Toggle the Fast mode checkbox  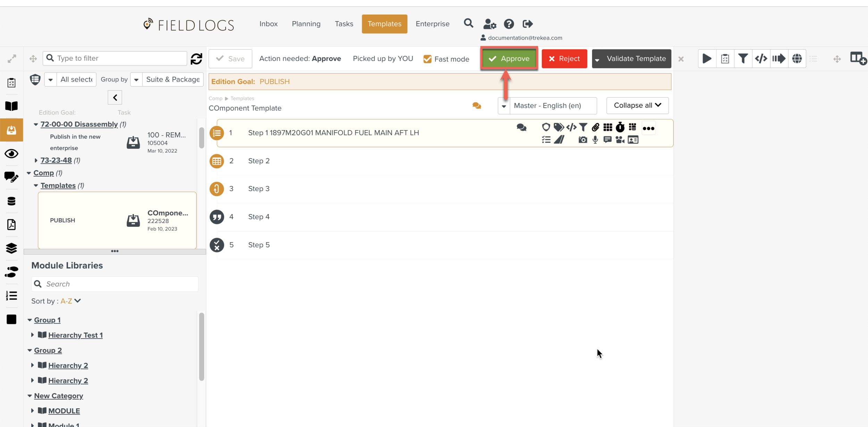point(427,59)
